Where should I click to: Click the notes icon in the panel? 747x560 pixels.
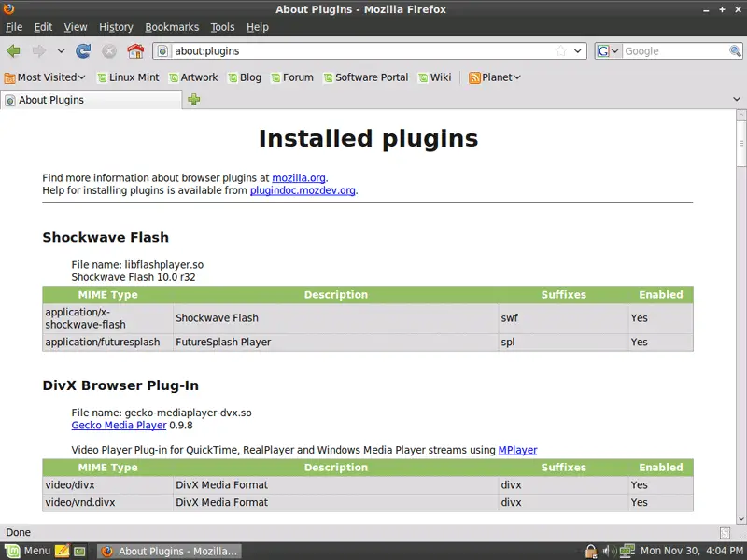(x=62, y=551)
